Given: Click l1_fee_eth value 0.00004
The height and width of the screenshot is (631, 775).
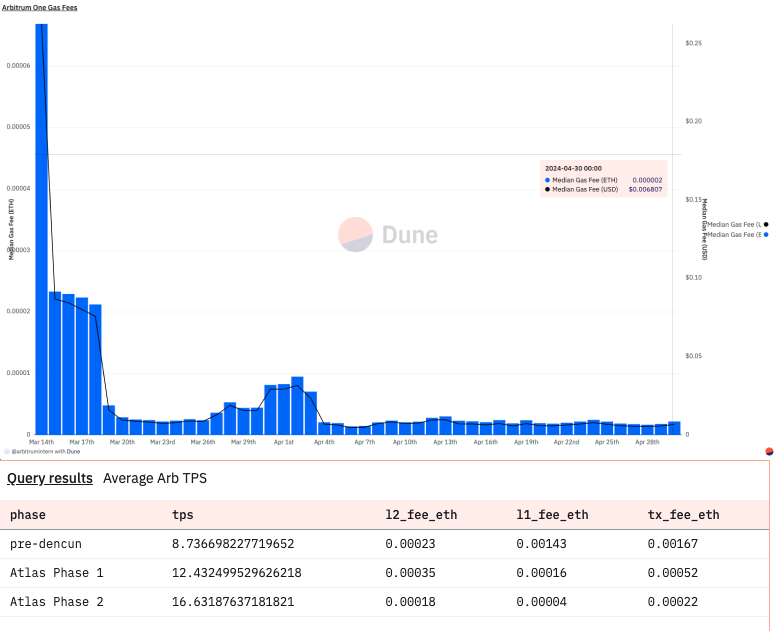Looking at the screenshot, I should point(541,601).
